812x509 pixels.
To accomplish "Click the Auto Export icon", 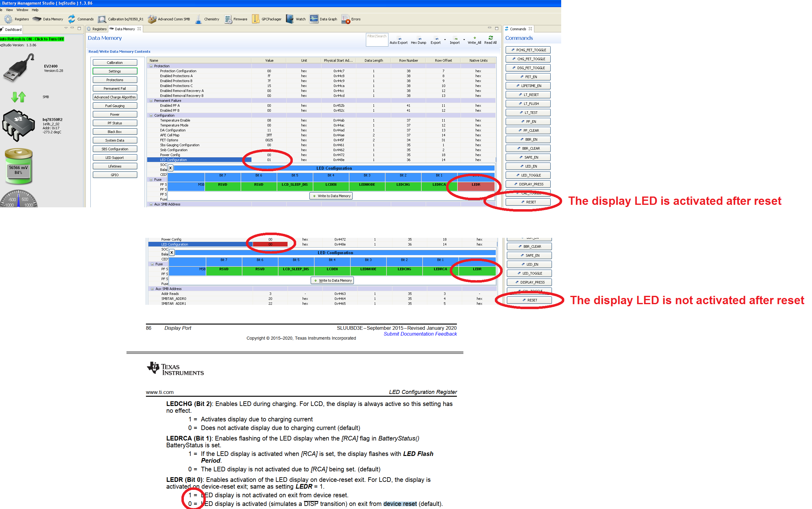I will coord(400,38).
